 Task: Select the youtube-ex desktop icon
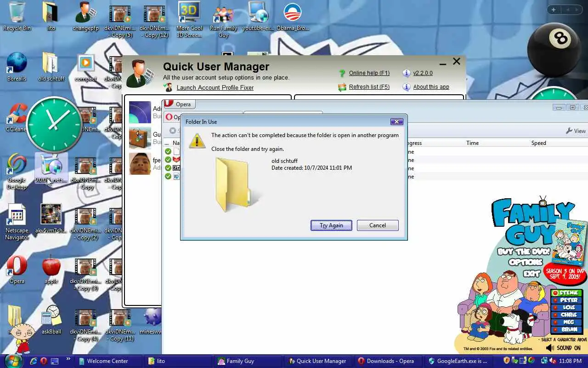pyautogui.click(x=258, y=16)
